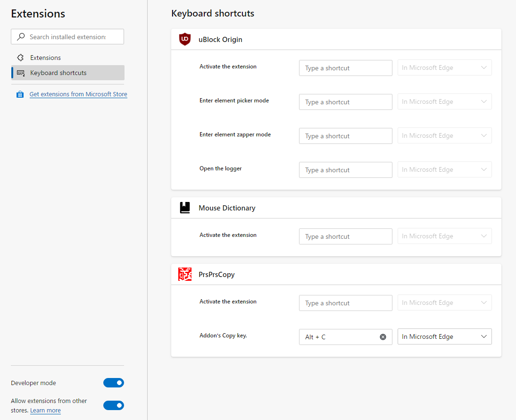Set shortcut for Enter element picker mode
The height and width of the screenshot is (420, 516).
[345, 102]
